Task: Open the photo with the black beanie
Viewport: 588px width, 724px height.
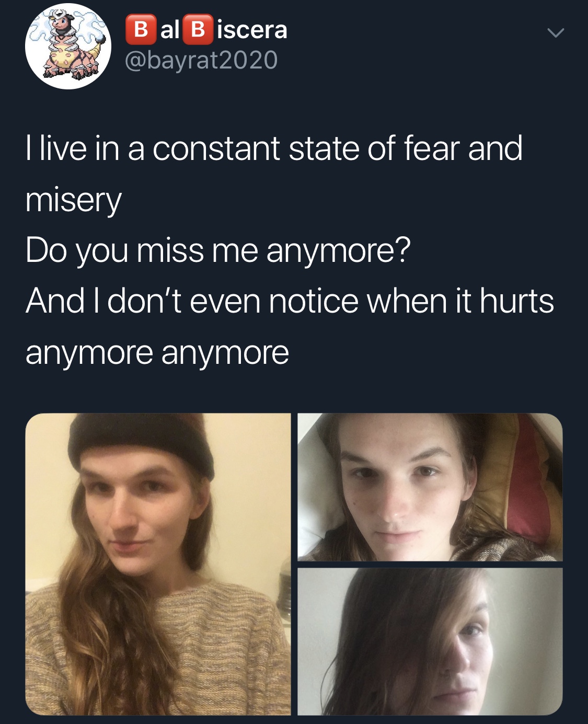Action: [158, 564]
